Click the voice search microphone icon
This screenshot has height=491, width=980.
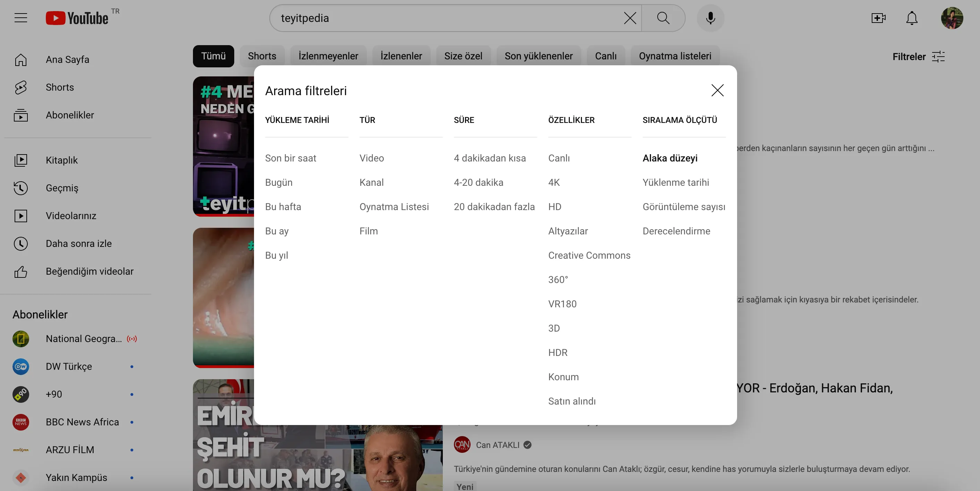coord(710,18)
